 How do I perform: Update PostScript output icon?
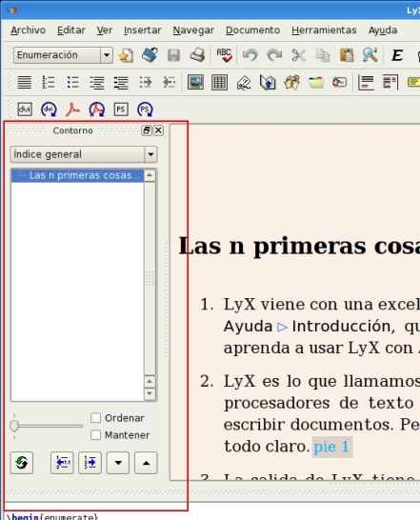point(145,110)
